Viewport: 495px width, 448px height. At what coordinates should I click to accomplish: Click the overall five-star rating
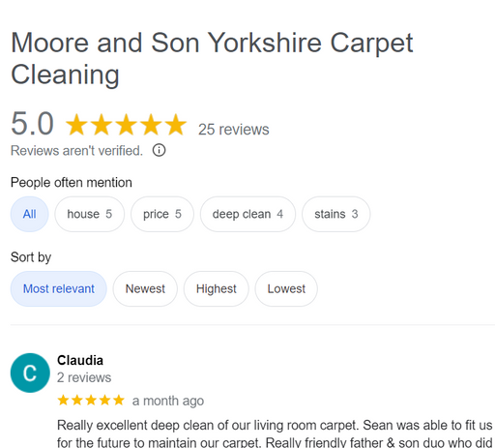click(x=126, y=124)
